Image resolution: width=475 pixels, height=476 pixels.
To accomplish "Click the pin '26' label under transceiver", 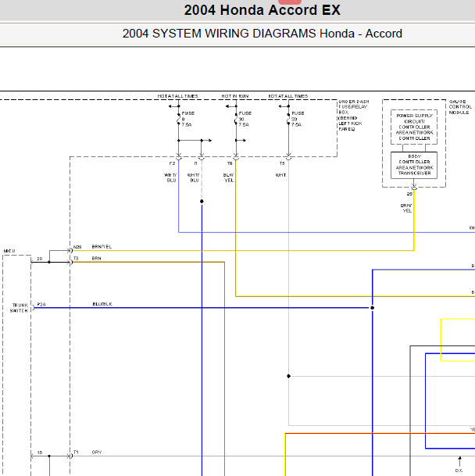I will coord(409,194).
